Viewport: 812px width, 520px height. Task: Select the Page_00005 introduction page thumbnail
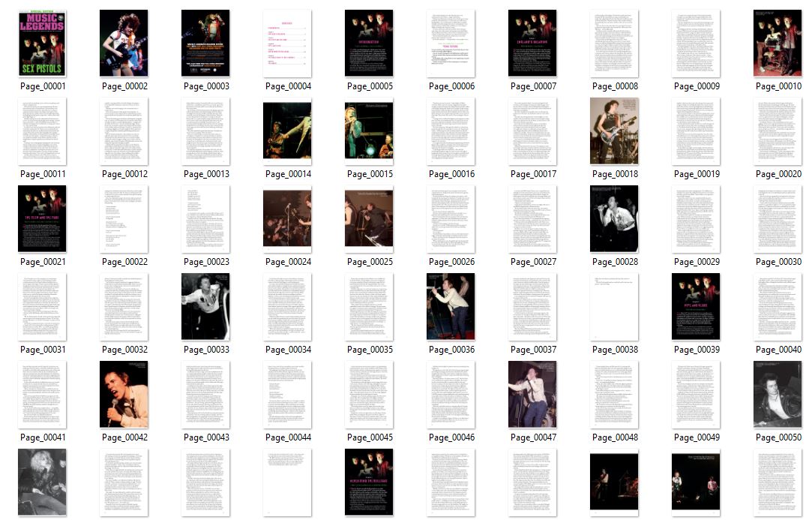[x=369, y=44]
